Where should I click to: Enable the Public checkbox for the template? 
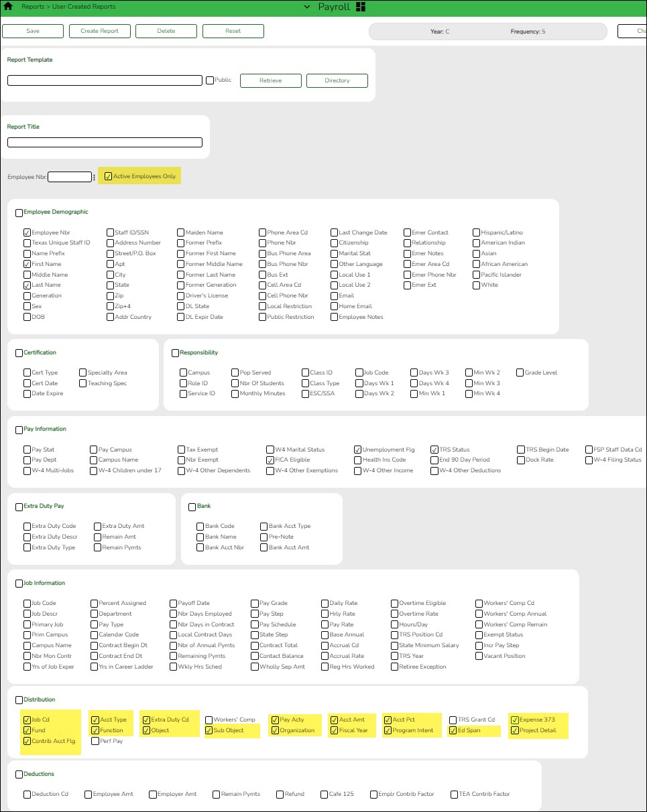point(208,79)
